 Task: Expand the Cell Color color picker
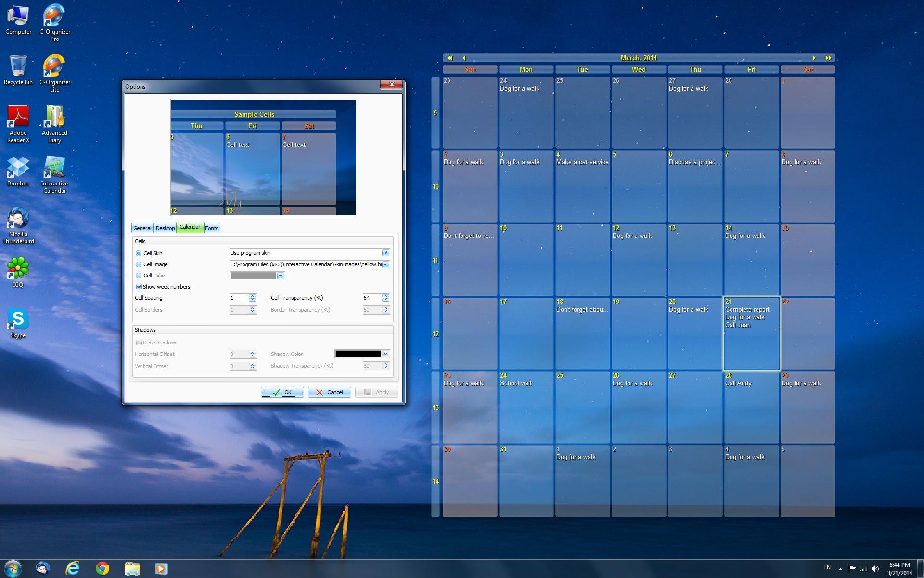click(x=282, y=276)
